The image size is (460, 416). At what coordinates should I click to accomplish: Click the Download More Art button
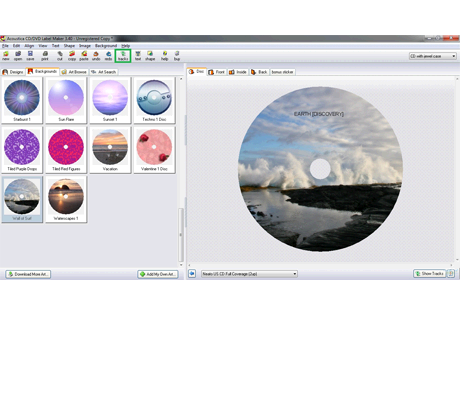28,274
